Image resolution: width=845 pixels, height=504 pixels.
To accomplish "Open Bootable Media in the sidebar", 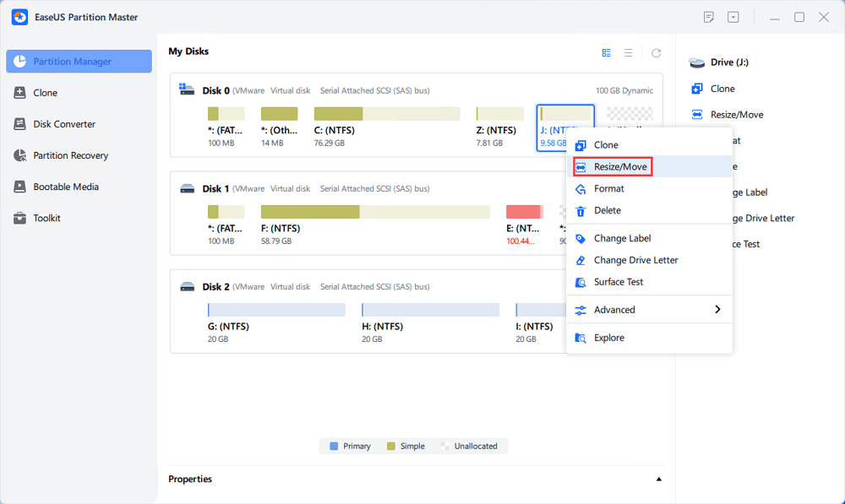I will 65,187.
